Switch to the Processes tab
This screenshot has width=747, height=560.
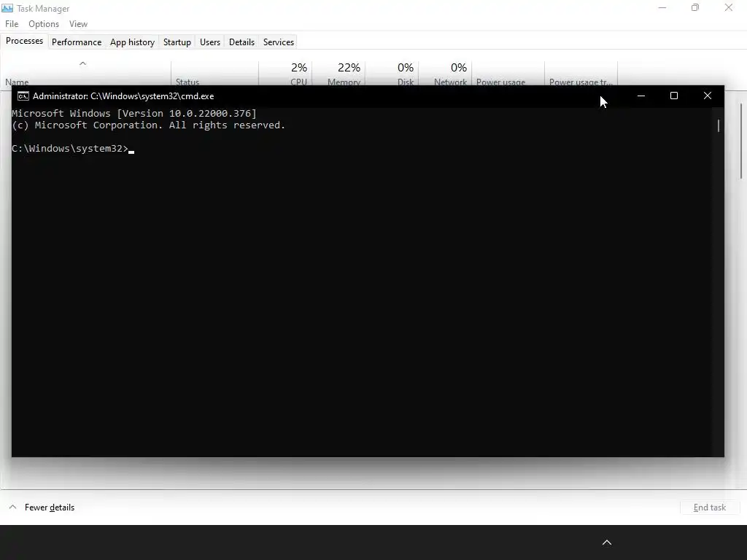click(x=24, y=41)
